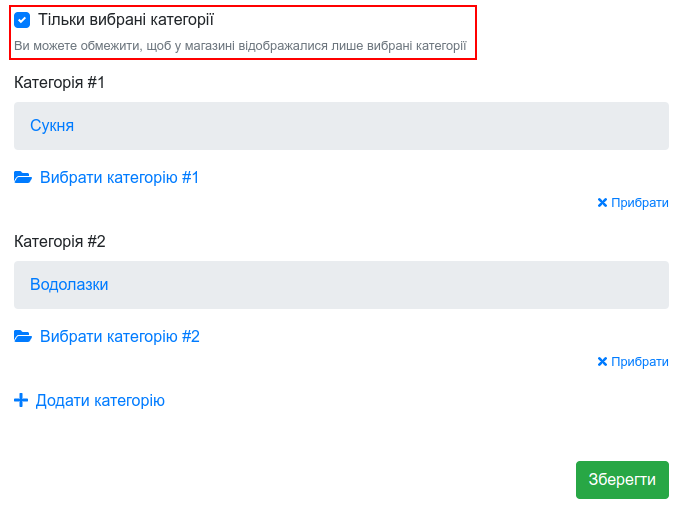
Task: Click the gray Категорія #1 field
Action: pyautogui.click(x=341, y=126)
